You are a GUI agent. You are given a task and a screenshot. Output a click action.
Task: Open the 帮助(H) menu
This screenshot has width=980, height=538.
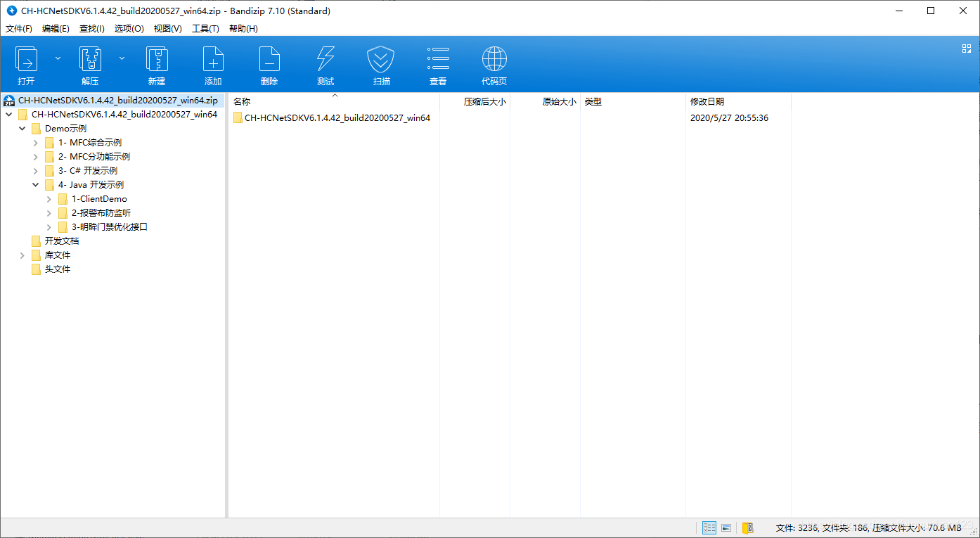pyautogui.click(x=243, y=29)
